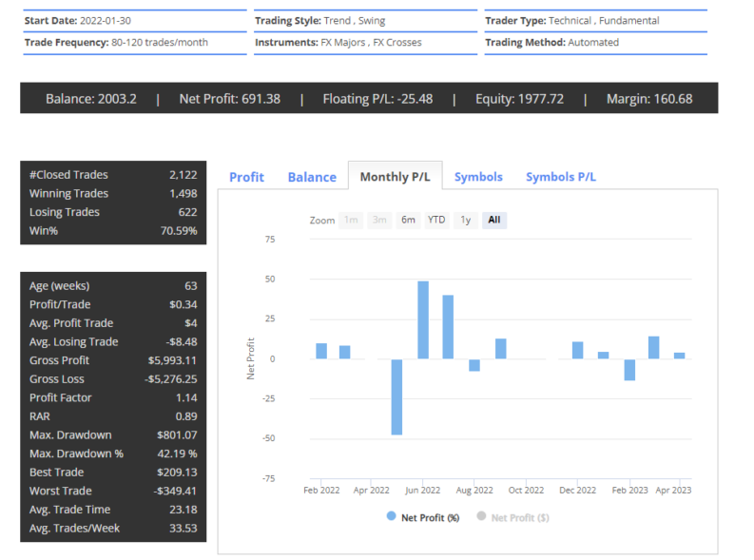Switch to Symbols P/L tab
The image size is (754, 560).
tap(561, 177)
